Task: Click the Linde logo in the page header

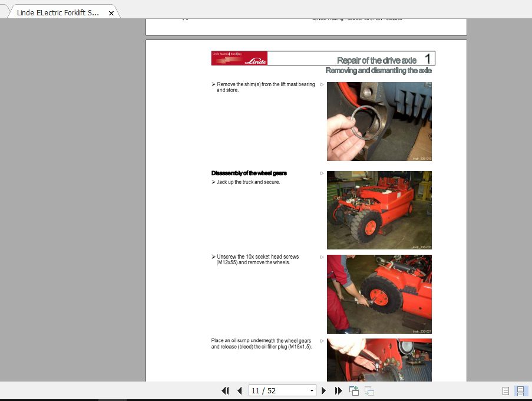Action: (239, 58)
